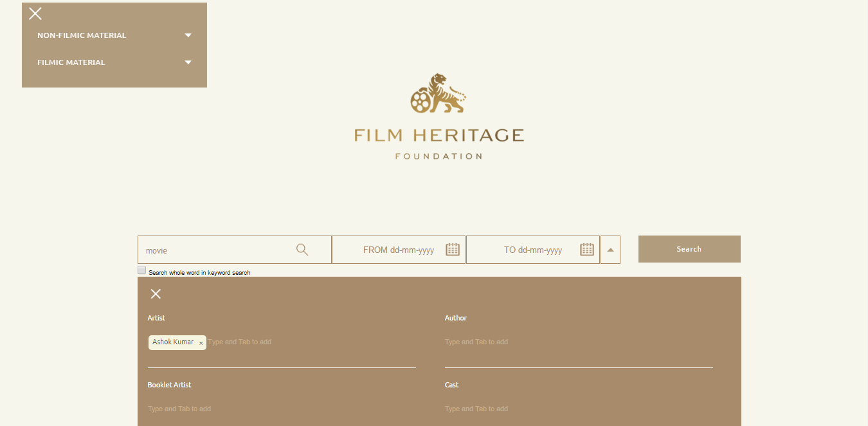
Task: Click the Author field label
Action: coord(456,318)
